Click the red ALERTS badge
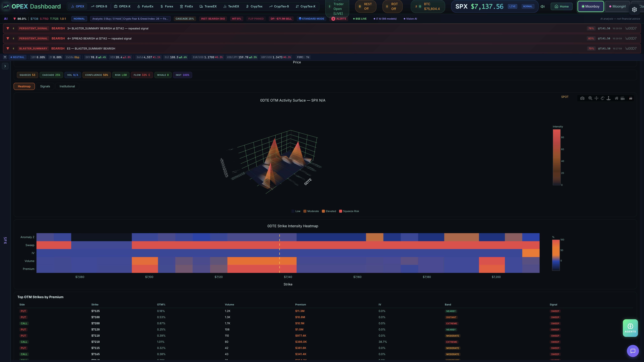Image resolution: width=644 pixels, height=362 pixels. 339,19
